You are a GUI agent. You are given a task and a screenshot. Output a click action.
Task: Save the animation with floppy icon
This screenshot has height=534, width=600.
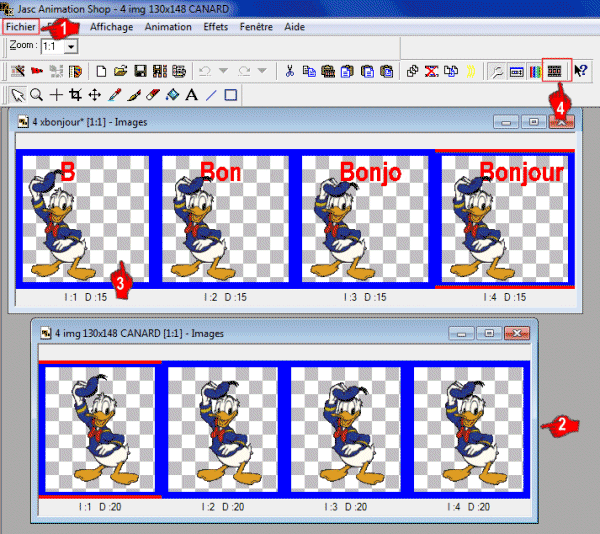pyautogui.click(x=140, y=71)
